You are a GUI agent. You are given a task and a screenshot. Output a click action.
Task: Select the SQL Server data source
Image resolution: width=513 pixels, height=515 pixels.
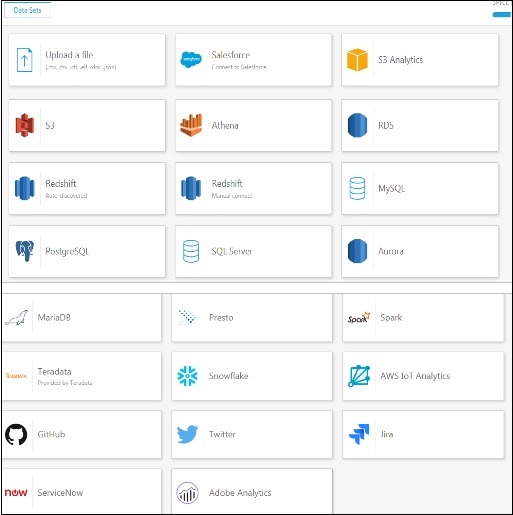[x=253, y=251]
